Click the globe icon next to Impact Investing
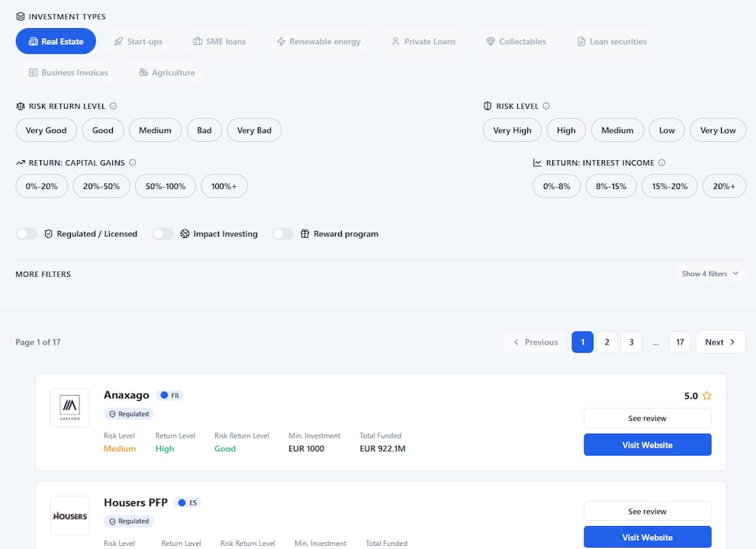 click(185, 234)
